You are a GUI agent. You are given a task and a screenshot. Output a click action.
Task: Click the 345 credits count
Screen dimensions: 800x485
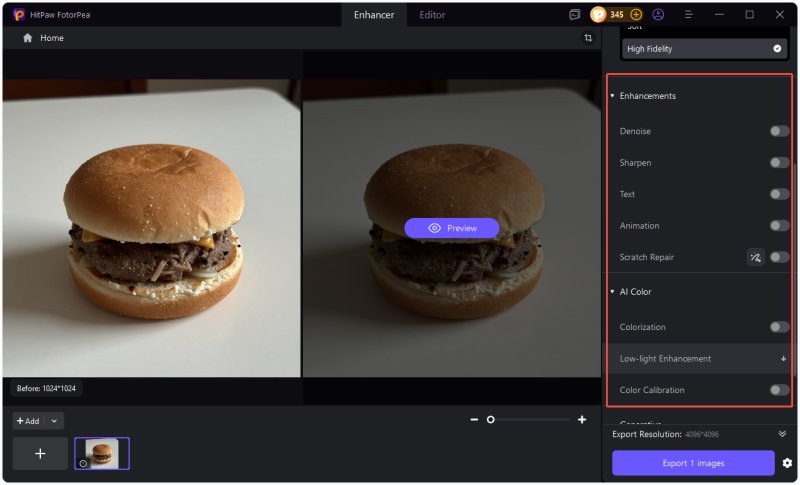tap(617, 15)
